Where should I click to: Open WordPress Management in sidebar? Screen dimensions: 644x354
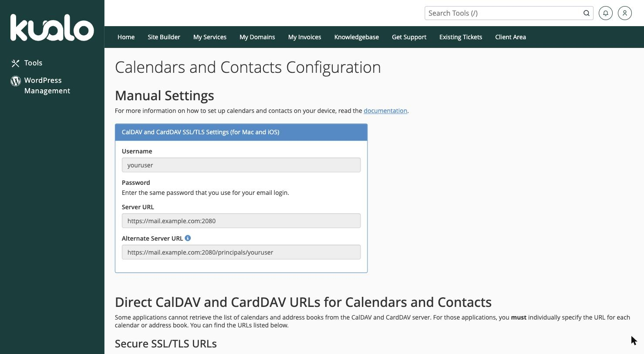coord(47,85)
